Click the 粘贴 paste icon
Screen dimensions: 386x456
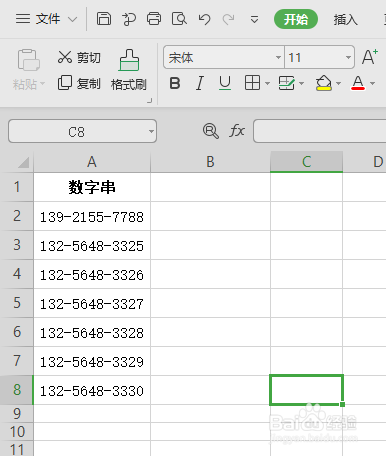click(x=29, y=60)
